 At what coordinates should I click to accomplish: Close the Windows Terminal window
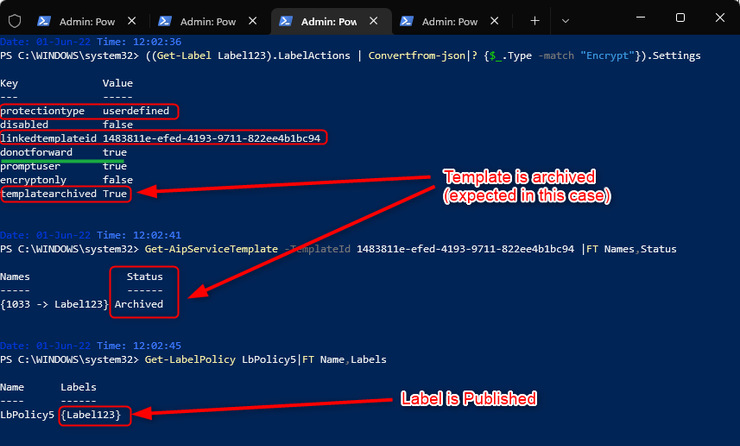[720, 17]
